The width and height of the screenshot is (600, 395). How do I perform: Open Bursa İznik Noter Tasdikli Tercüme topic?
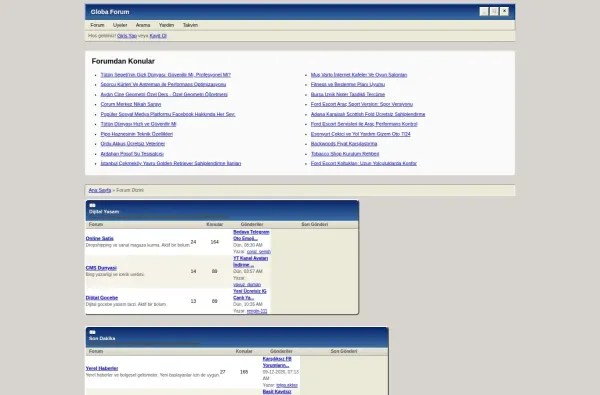[x=347, y=94]
